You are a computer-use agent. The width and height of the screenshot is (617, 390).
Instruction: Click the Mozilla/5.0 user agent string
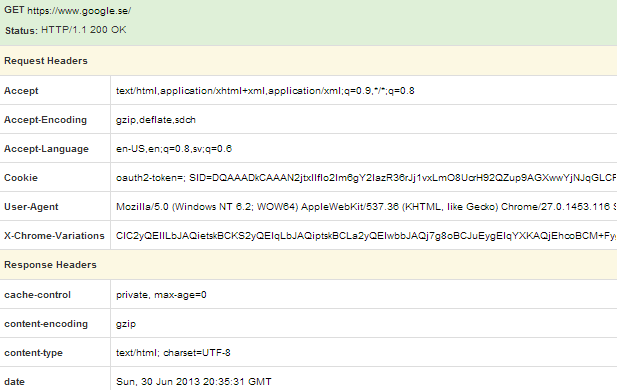(x=366, y=207)
